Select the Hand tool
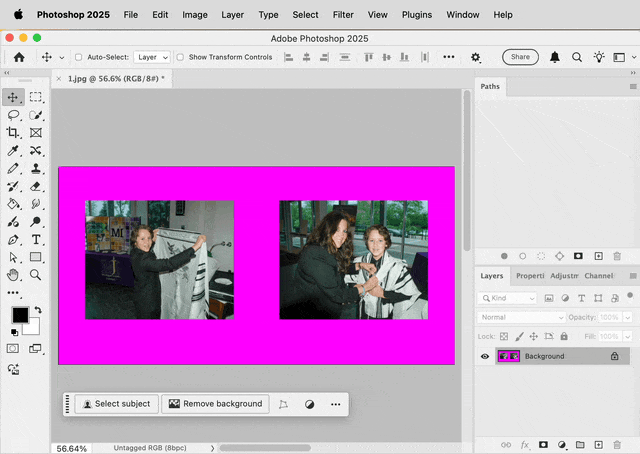This screenshot has width=640, height=454. [x=13, y=275]
